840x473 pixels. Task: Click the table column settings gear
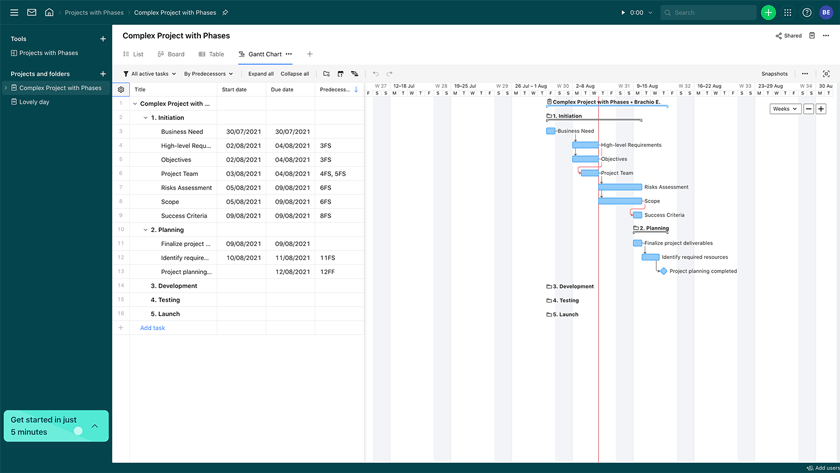(121, 89)
